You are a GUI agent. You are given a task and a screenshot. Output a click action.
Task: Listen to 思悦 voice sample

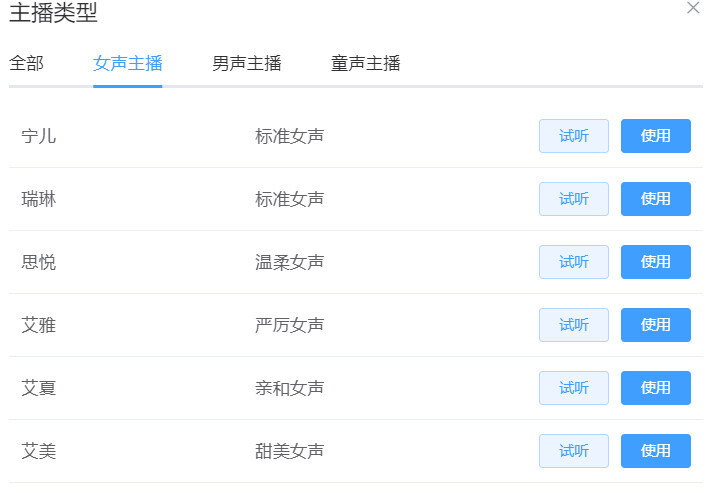pos(574,262)
